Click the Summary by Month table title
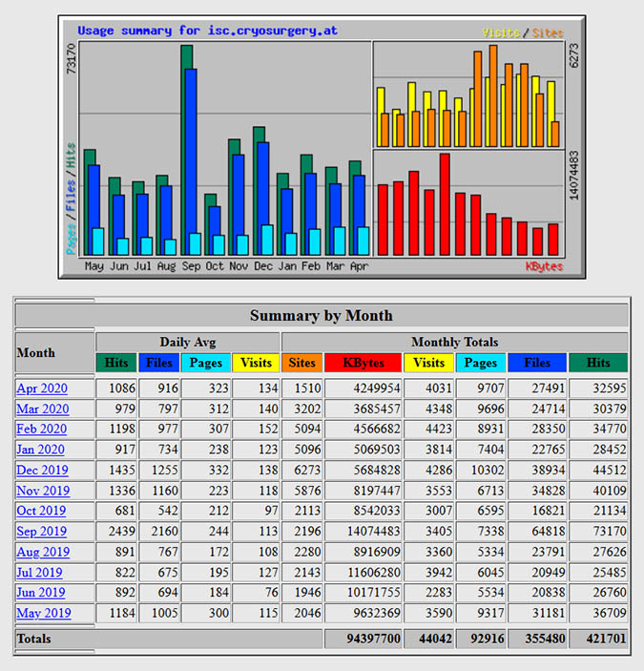644x671 pixels. coord(322,315)
